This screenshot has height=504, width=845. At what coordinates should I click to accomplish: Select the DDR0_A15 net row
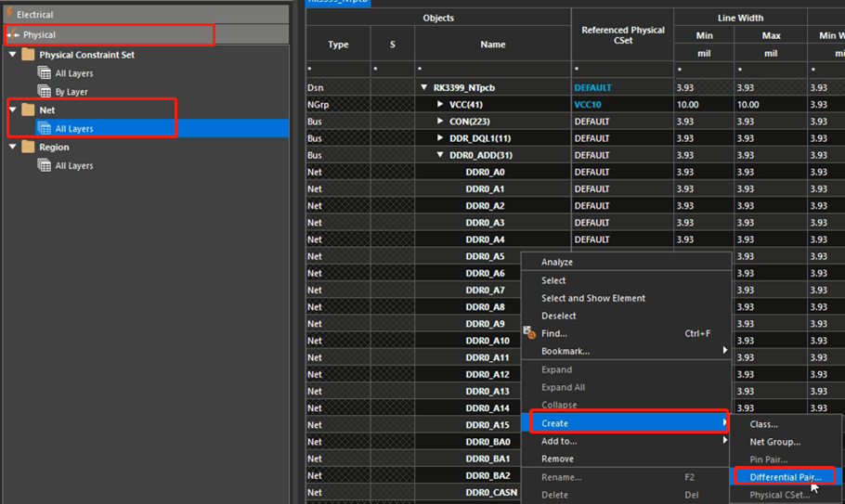(x=487, y=425)
